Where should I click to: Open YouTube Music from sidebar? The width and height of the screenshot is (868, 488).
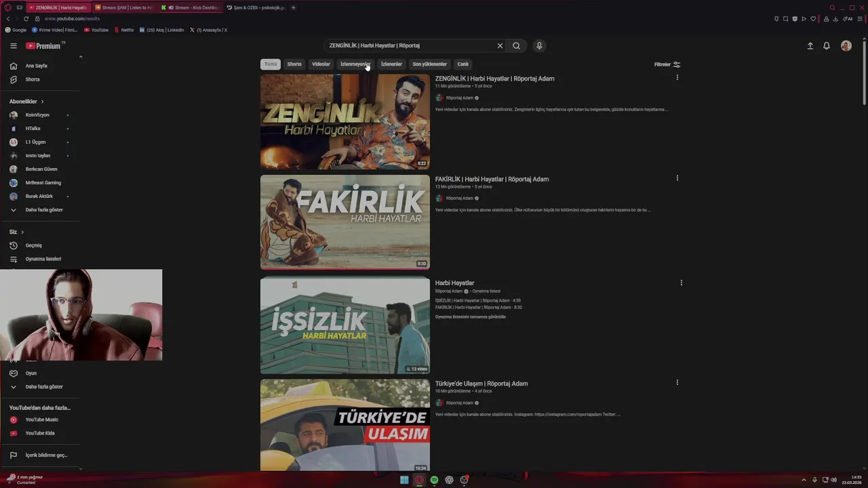pos(41,420)
